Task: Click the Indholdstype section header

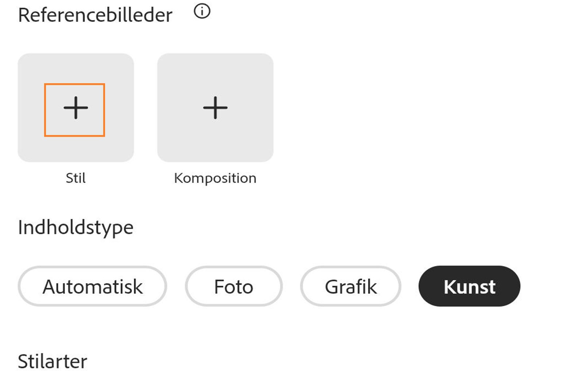Action: (x=76, y=227)
